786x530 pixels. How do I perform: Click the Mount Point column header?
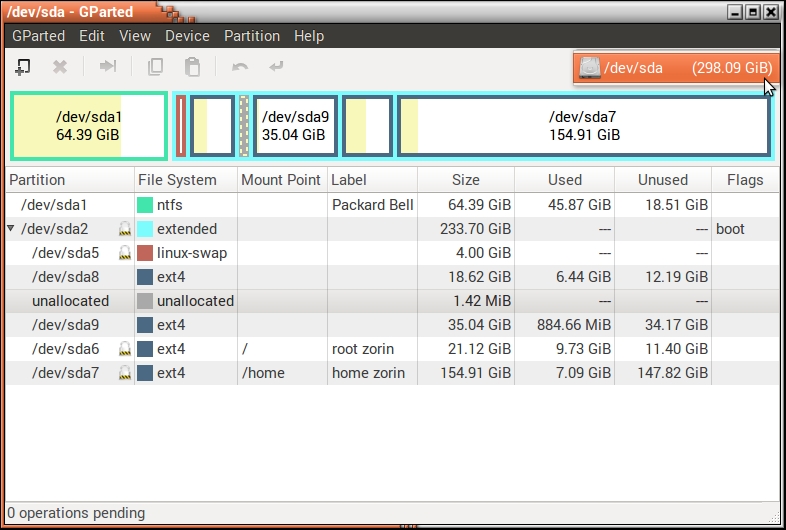281,180
